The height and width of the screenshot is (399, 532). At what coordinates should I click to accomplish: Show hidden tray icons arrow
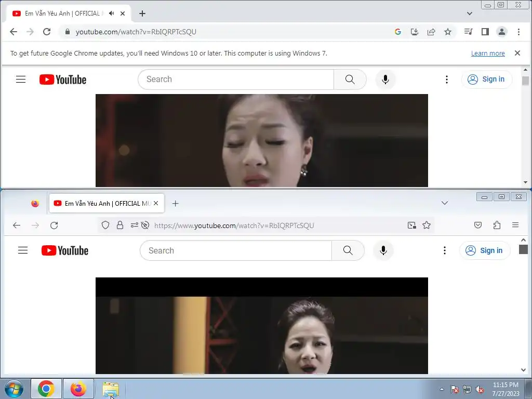click(x=442, y=389)
